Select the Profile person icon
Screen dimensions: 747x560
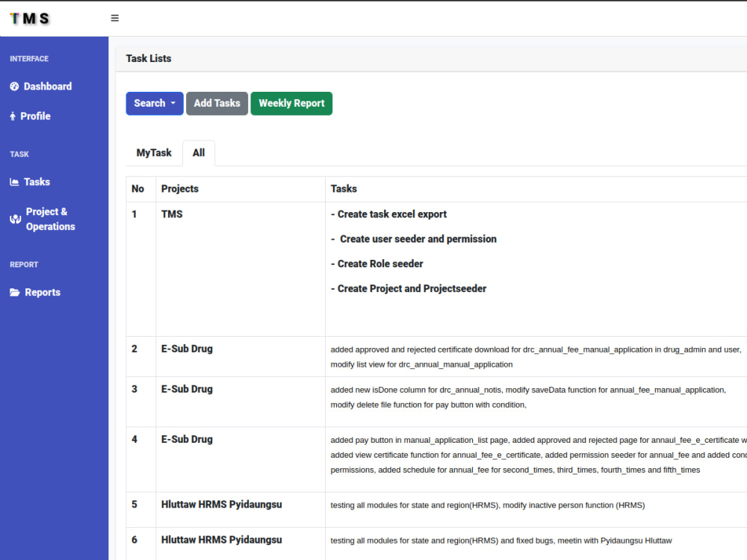click(x=14, y=116)
